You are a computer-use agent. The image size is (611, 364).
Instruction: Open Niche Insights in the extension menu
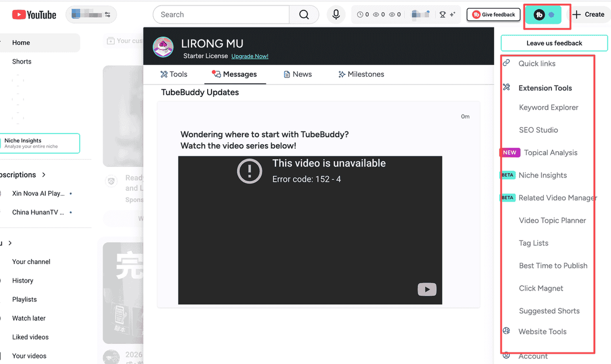(x=542, y=175)
